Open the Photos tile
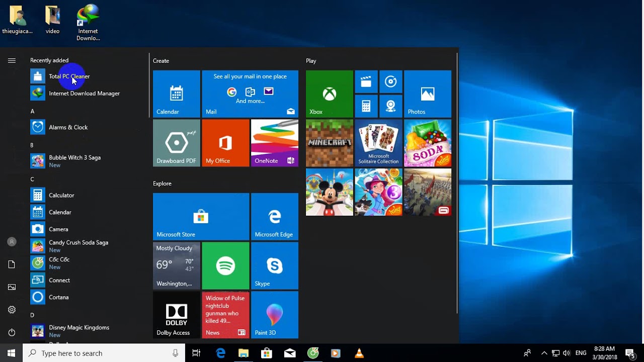The height and width of the screenshot is (362, 644). tap(428, 94)
